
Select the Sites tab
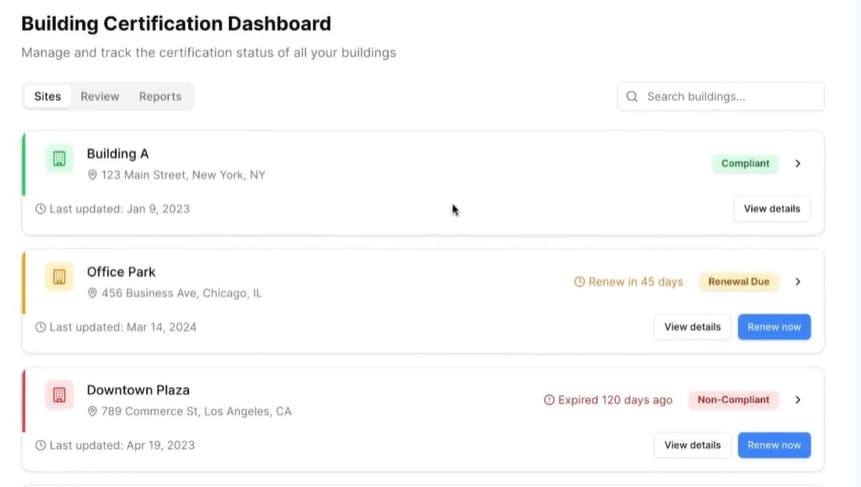[x=47, y=97]
